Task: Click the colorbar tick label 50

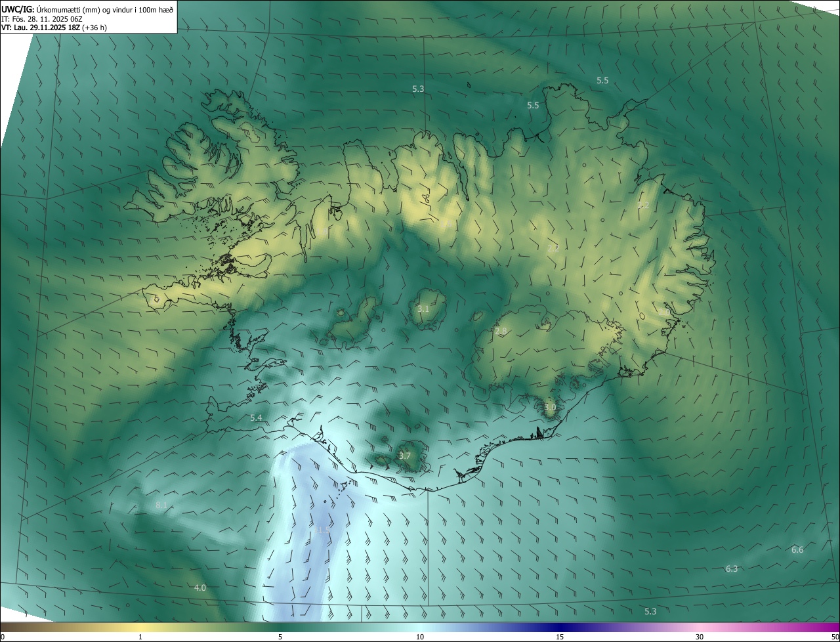Action: (x=835, y=637)
